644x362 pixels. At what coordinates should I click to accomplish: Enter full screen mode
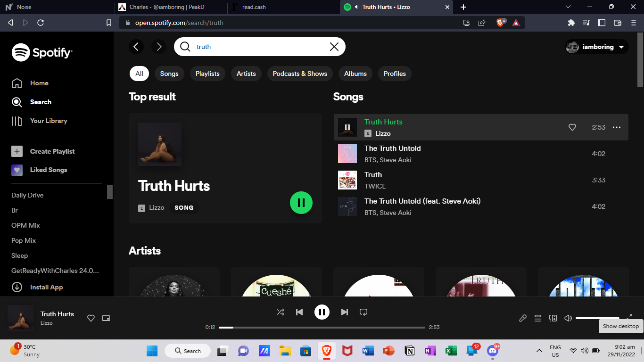pos(629,317)
